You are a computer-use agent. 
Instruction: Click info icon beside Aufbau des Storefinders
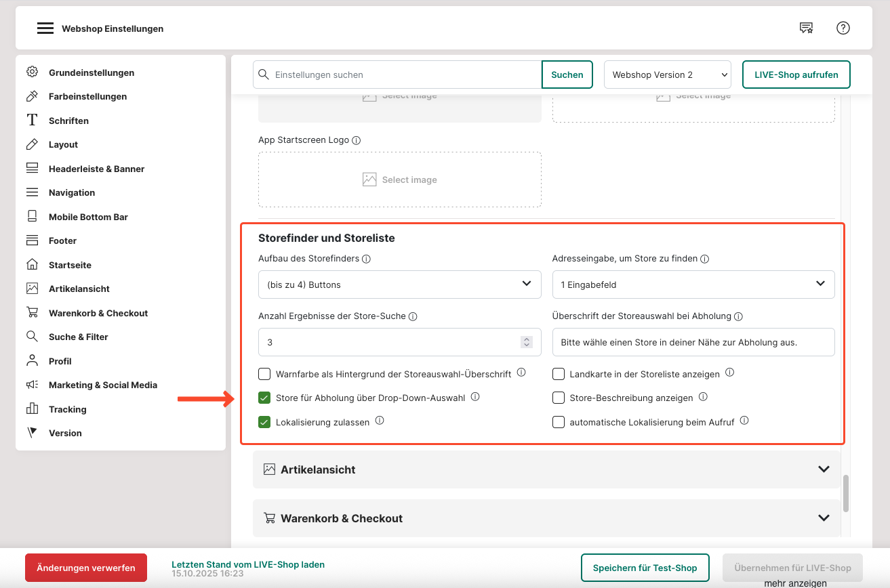[x=366, y=259]
